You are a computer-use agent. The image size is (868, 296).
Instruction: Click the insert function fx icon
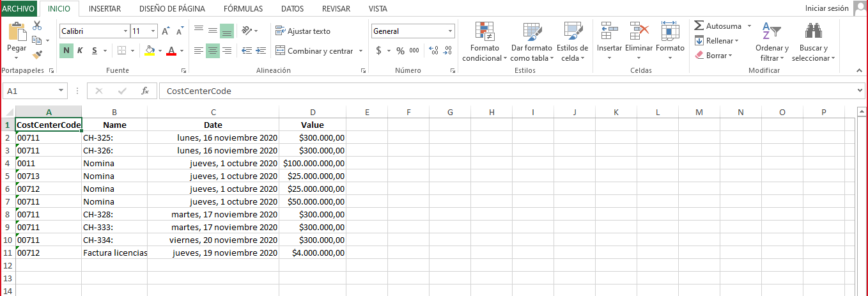tap(145, 91)
